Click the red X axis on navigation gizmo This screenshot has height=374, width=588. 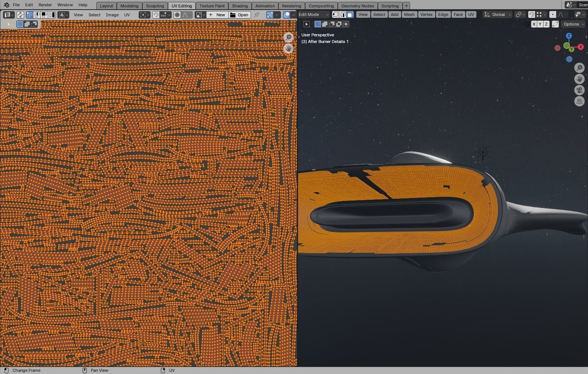(581, 47)
